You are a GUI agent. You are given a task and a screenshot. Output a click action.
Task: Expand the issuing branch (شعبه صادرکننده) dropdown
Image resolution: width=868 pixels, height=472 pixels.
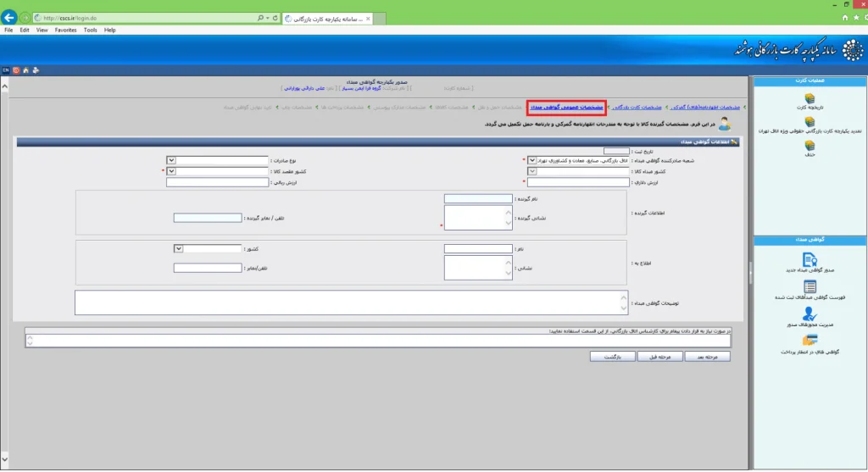[x=532, y=160]
